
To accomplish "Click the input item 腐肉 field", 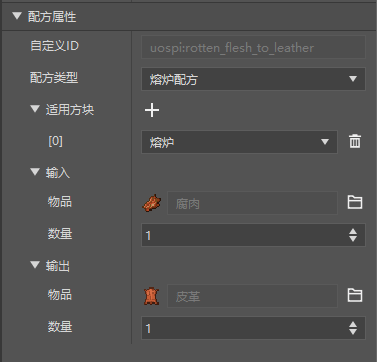I will point(252,203).
